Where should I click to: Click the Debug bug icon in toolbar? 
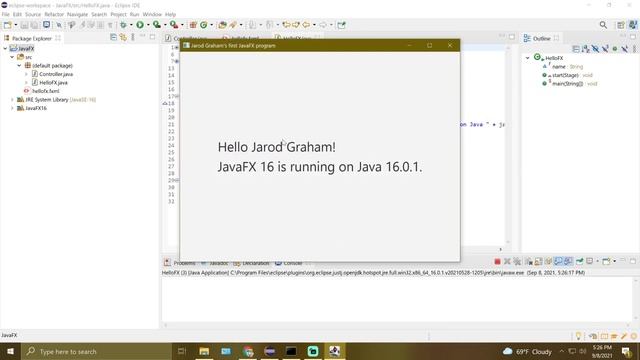pyautogui.click(x=123, y=25)
